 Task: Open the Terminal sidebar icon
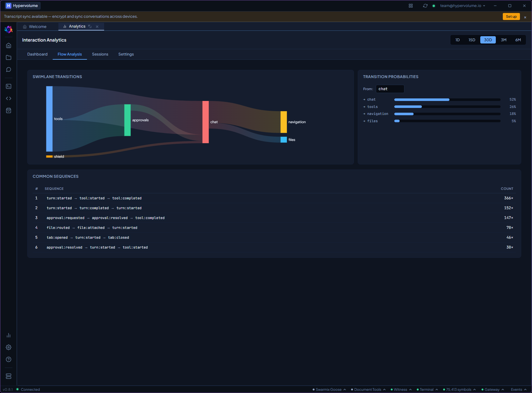pos(9,86)
